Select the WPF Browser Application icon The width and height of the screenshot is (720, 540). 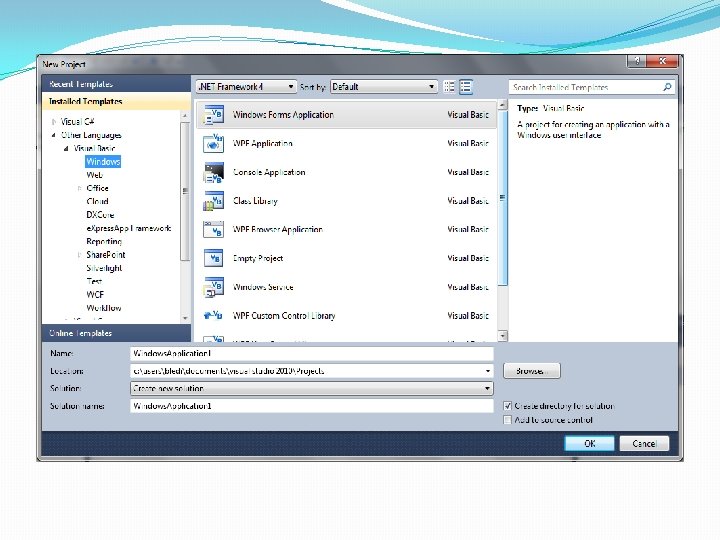click(214, 230)
